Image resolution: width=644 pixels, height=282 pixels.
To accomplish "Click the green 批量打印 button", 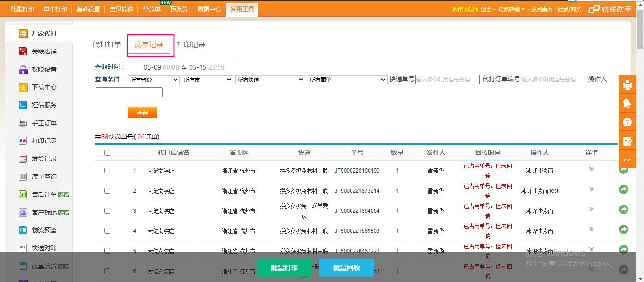I will (x=284, y=268).
